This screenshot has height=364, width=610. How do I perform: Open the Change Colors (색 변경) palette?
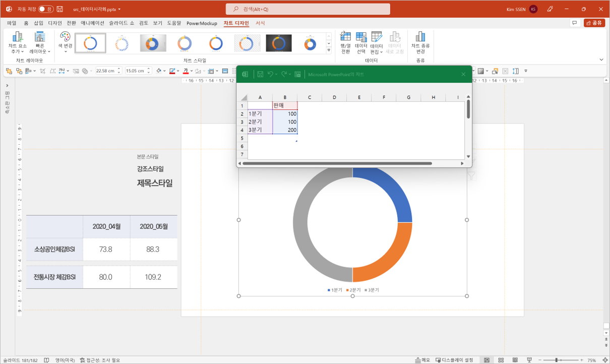[x=65, y=43]
